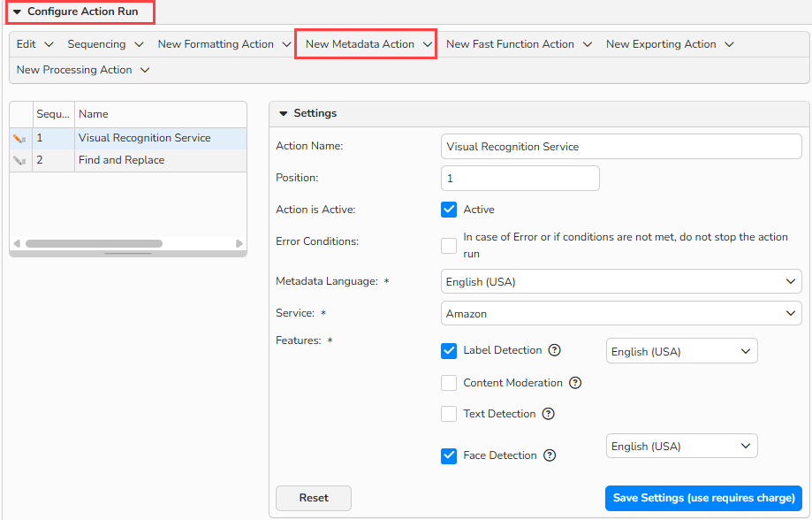Click the pencil icon beside Find and Replace

(19, 161)
